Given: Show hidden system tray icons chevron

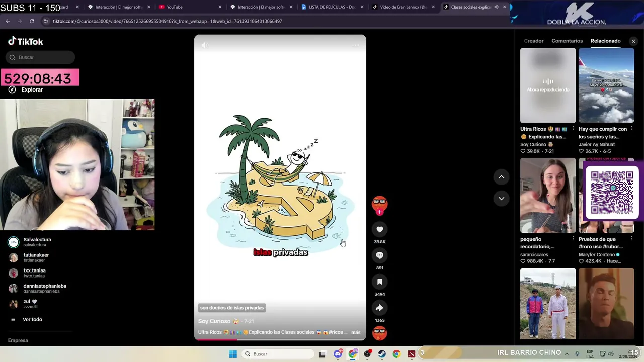Looking at the screenshot, I should tap(567, 354).
